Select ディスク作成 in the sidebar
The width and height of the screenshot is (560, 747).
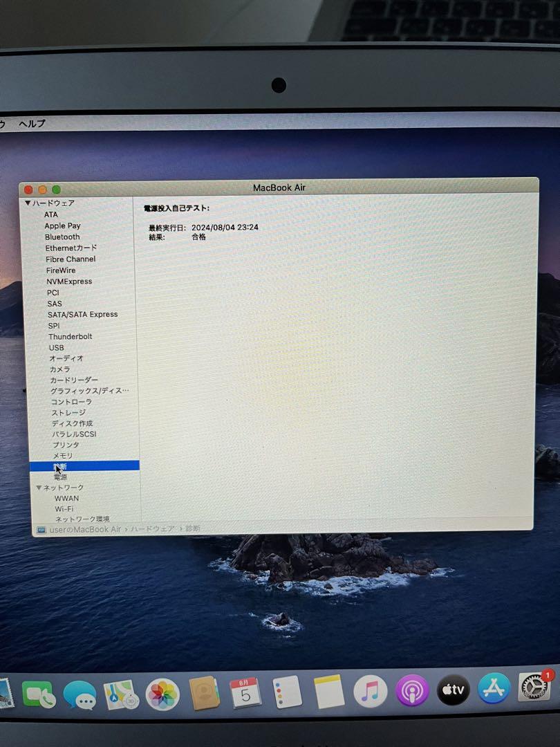(72, 423)
